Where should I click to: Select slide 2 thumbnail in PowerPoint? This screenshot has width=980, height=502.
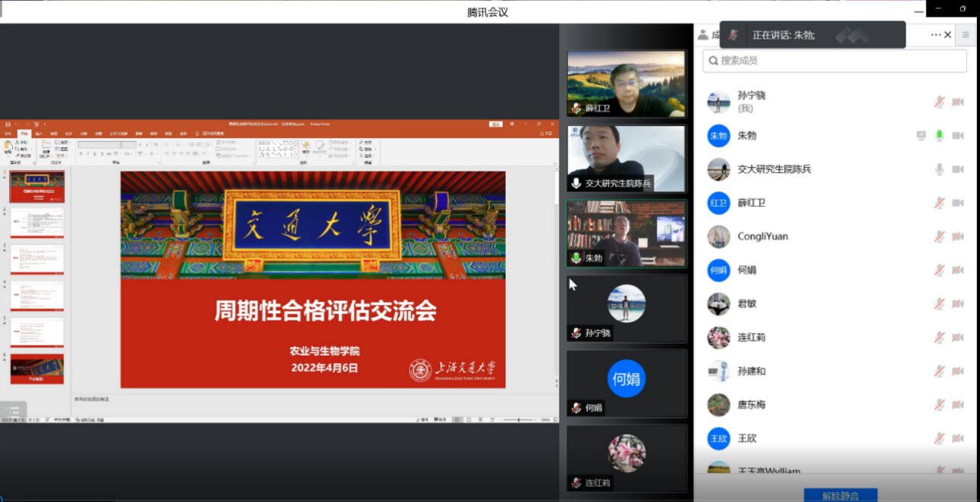(37, 223)
